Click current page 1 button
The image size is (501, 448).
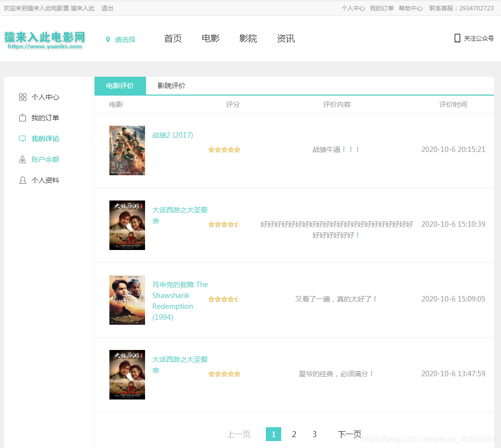[x=273, y=434]
